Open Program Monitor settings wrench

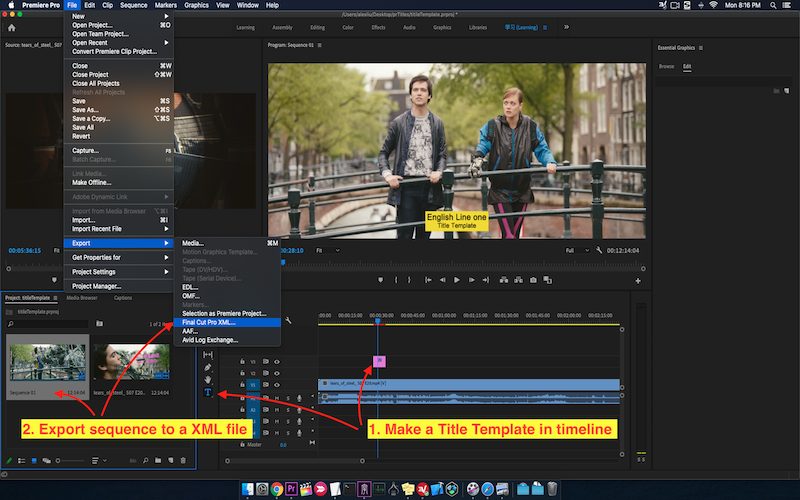click(x=599, y=251)
